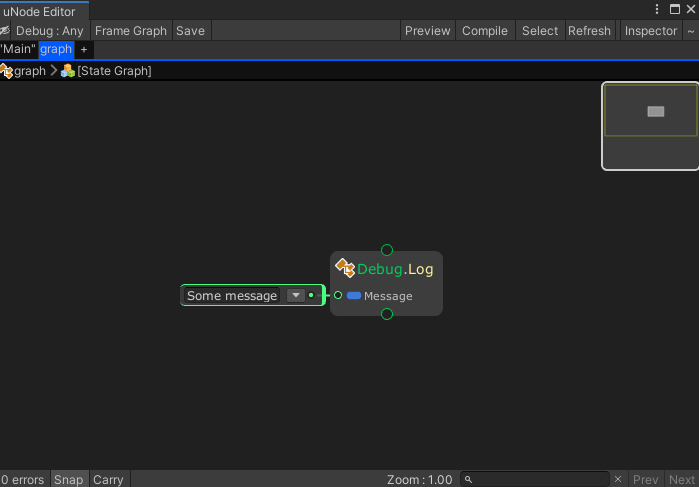Click the graph icon in breadcrumb
Image resolution: width=699 pixels, height=487 pixels.
pos(6,71)
